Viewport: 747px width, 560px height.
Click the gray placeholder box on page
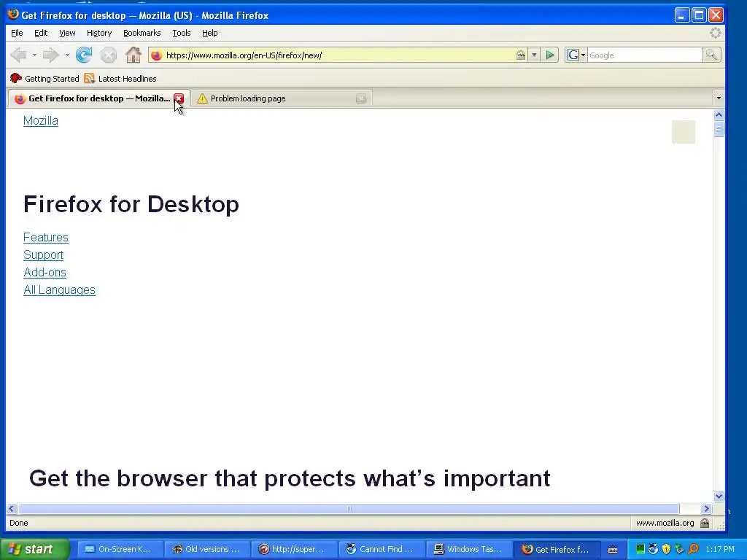coord(683,132)
